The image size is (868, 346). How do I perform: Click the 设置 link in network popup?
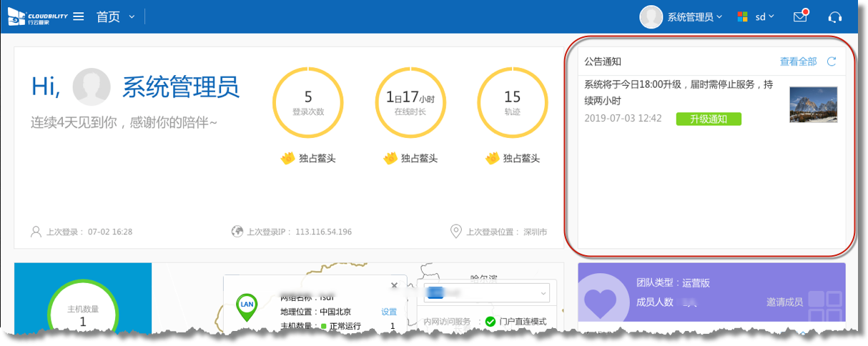coord(388,312)
